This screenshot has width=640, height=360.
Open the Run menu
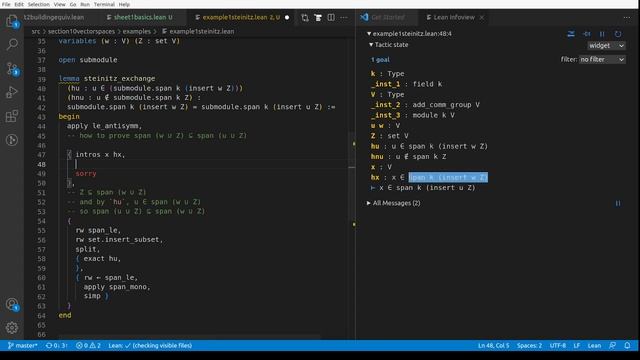[85, 4]
